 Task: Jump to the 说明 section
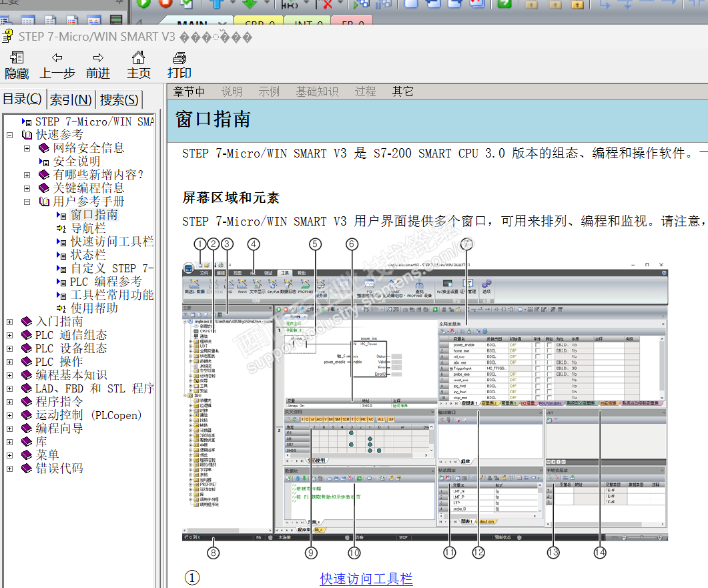(232, 91)
